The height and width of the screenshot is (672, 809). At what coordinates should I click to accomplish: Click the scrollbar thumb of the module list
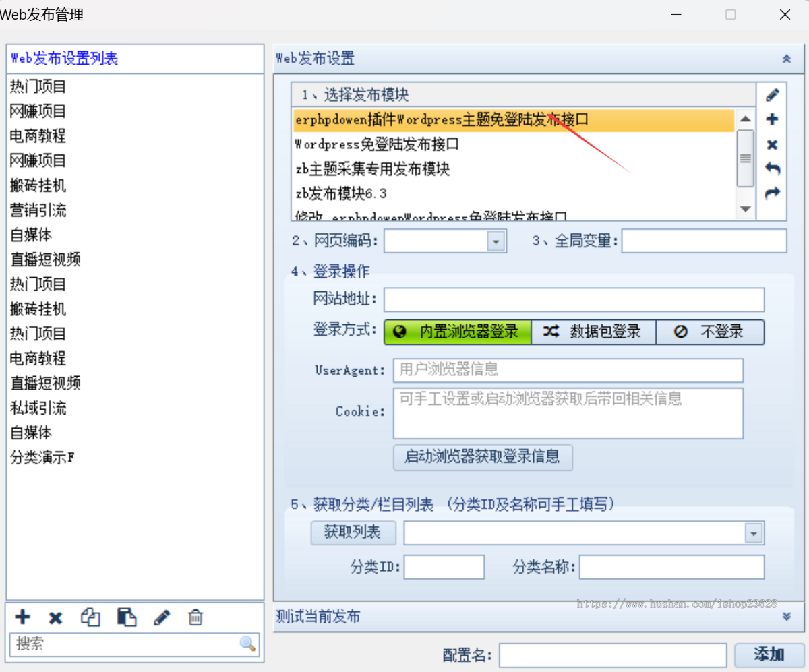click(746, 158)
